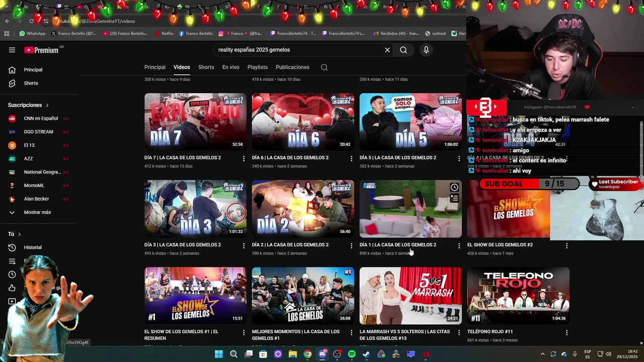This screenshot has width=644, height=362.
Task: Open options menu for EL SHOW DE LOS GEMELOS #2
Action: click(567, 245)
